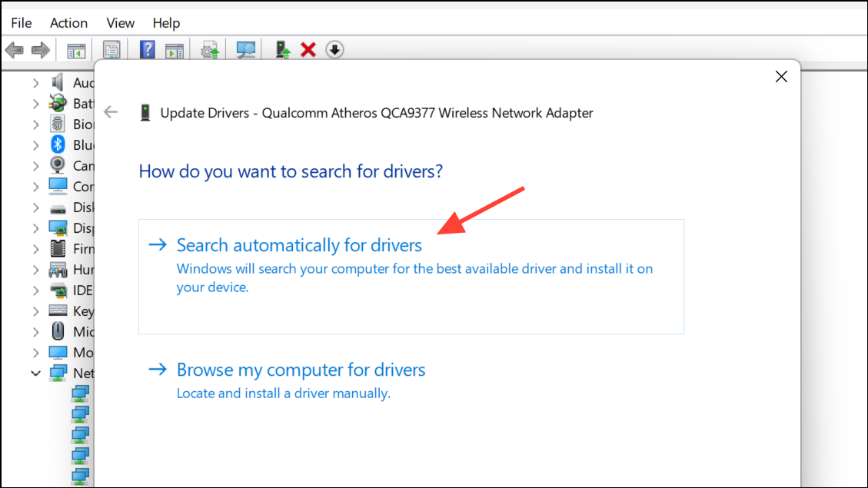Screen dimensions: 868x488
Task: Expand the Display adapters category
Action: pyautogui.click(x=35, y=228)
